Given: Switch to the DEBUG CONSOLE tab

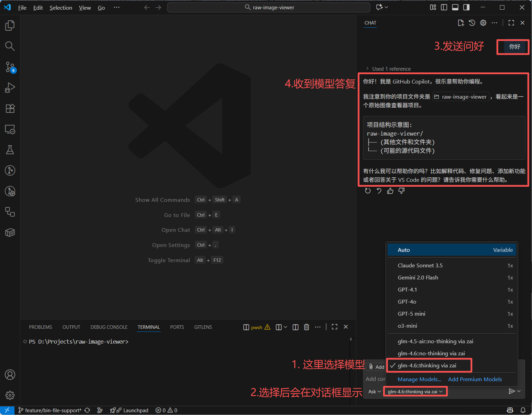Looking at the screenshot, I should pos(109,327).
